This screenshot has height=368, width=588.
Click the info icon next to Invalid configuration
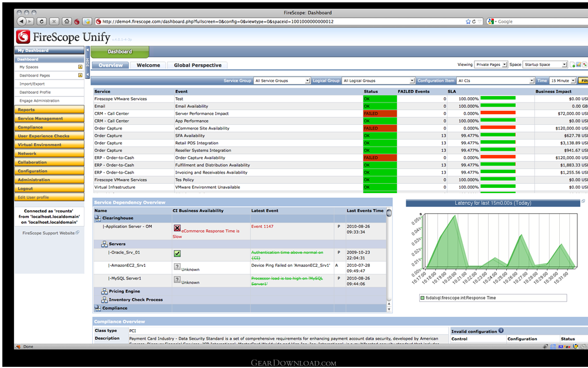click(x=501, y=331)
